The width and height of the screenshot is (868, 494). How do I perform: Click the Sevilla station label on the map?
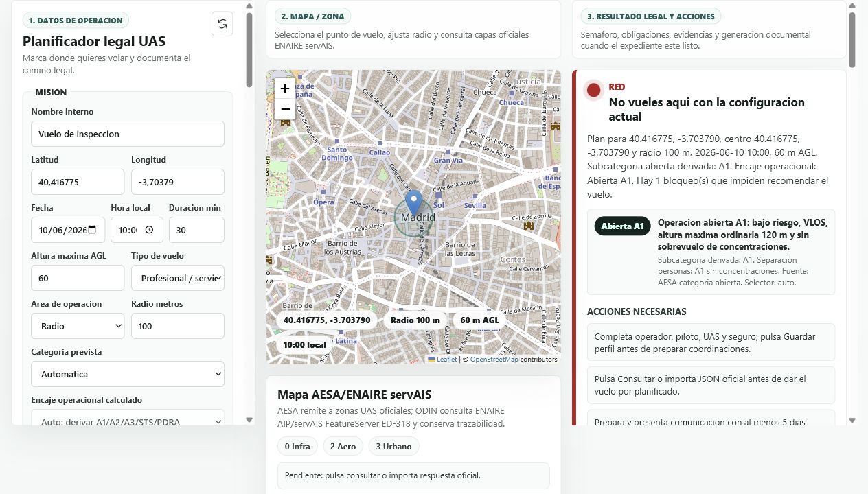(475, 205)
